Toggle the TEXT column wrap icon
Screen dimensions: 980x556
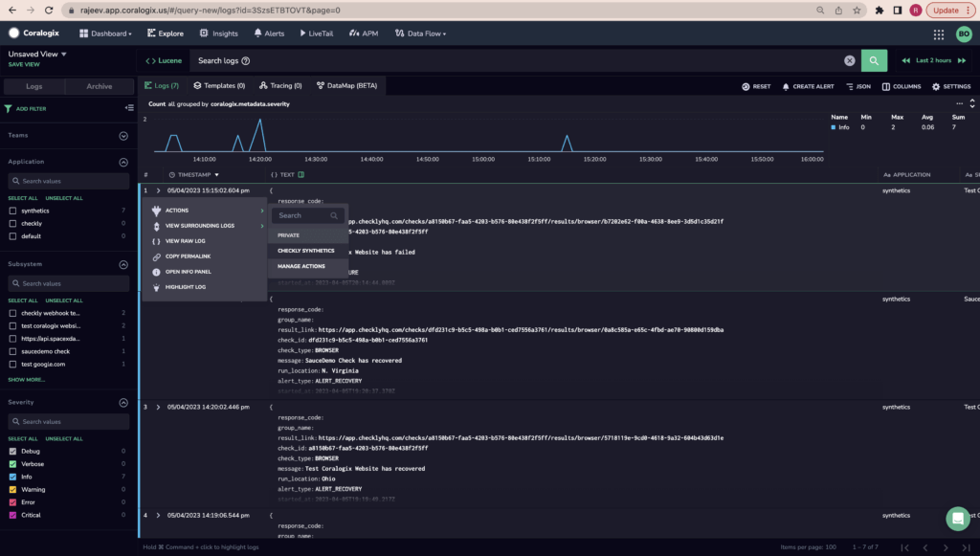(x=301, y=174)
